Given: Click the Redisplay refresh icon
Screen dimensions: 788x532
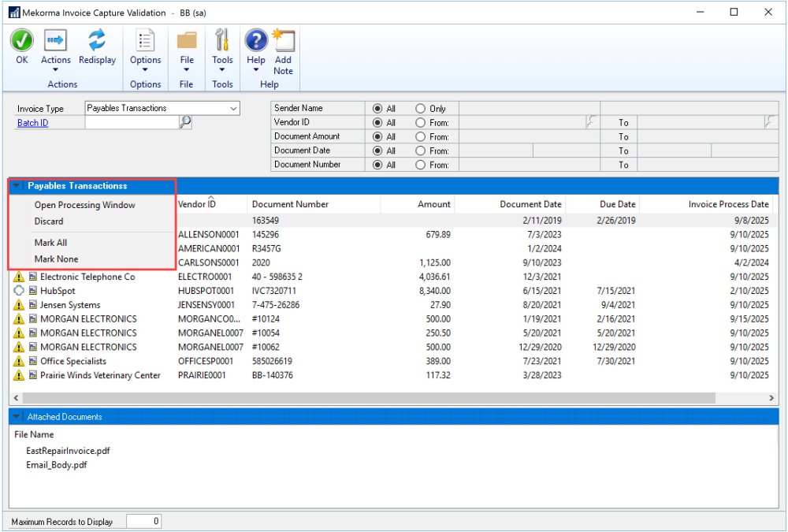Looking at the screenshot, I should click(97, 40).
